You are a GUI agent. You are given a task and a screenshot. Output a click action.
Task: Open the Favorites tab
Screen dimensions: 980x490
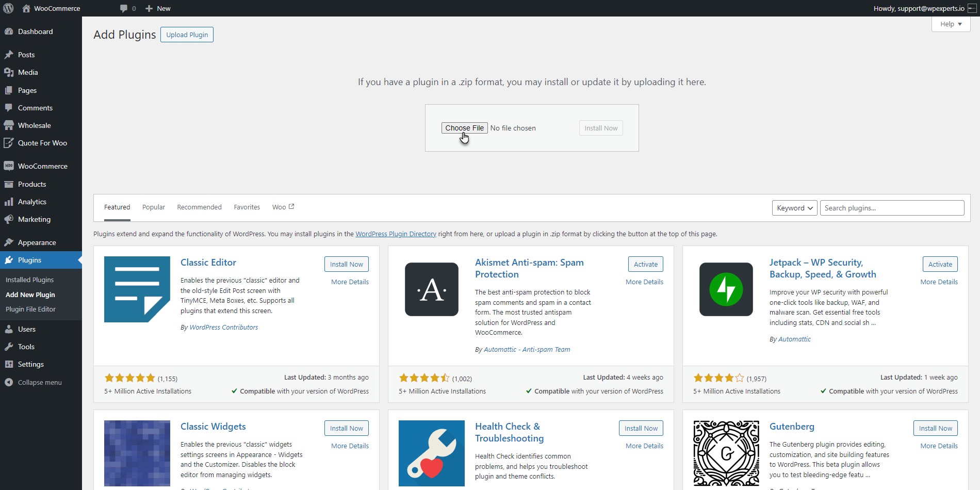247,207
